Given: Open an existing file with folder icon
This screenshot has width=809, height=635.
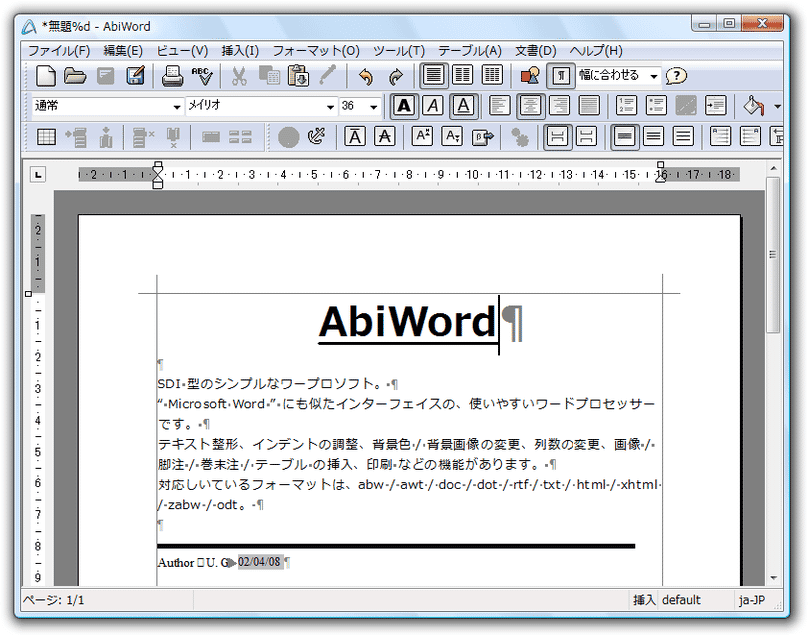Looking at the screenshot, I should coord(75,76).
